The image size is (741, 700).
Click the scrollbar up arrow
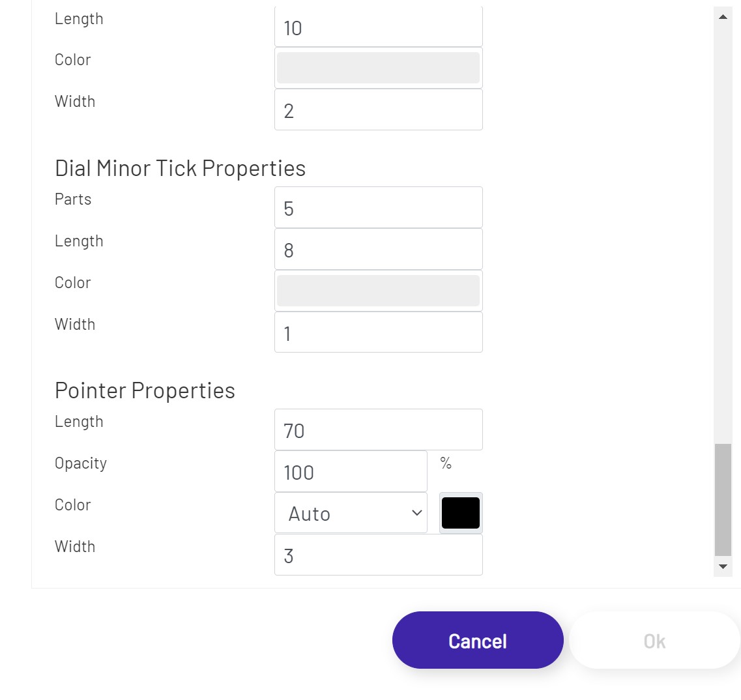723,17
